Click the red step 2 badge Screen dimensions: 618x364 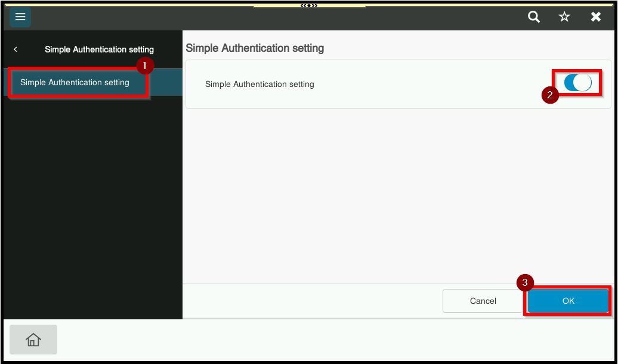click(x=550, y=95)
